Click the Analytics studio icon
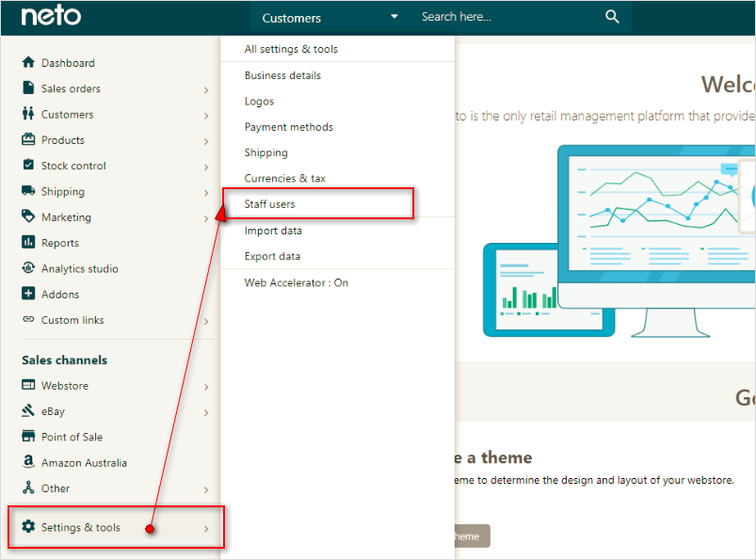 pyautogui.click(x=28, y=268)
